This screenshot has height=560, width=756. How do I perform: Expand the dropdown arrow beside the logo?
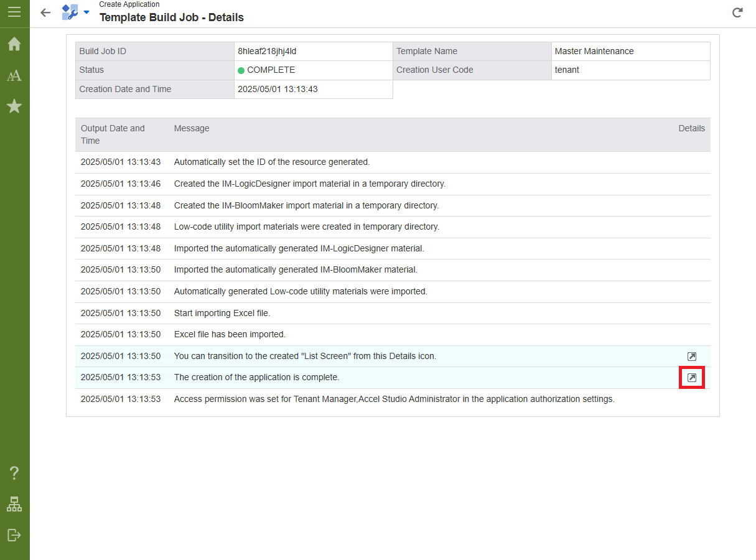coord(86,12)
